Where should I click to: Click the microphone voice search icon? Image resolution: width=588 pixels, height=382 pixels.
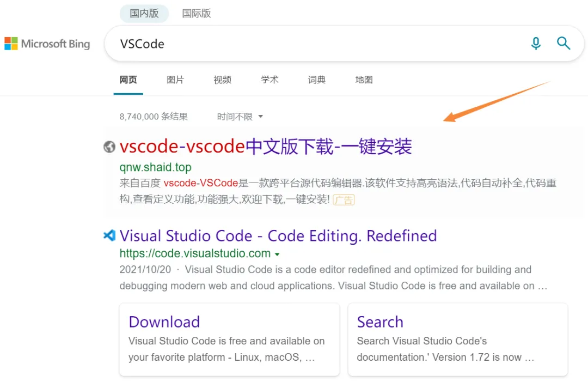tap(536, 44)
